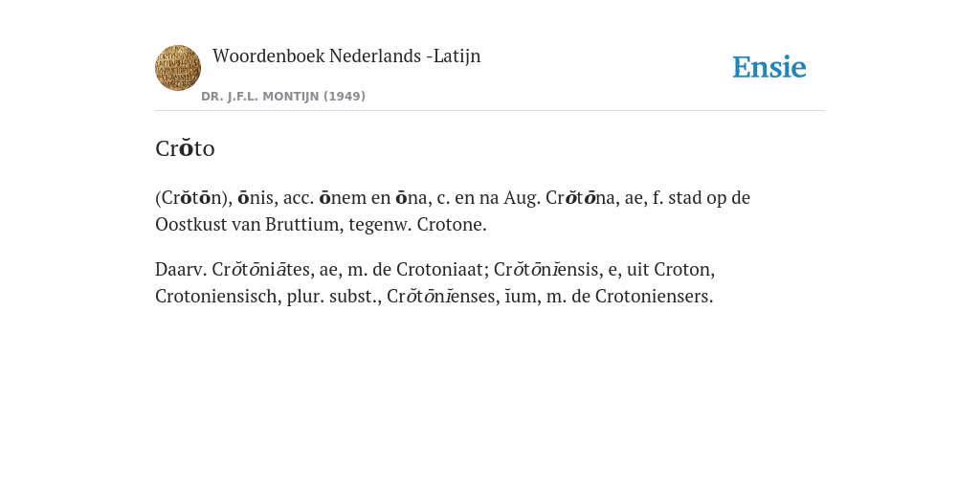Screen dimensions: 980x490
Task: Click the italic word Crŏtōniātes
Action: click(263, 269)
